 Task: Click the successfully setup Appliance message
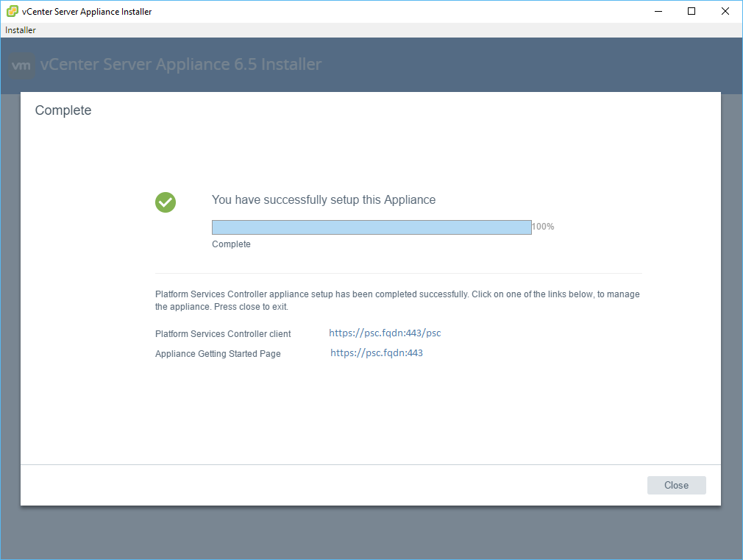[x=324, y=200]
